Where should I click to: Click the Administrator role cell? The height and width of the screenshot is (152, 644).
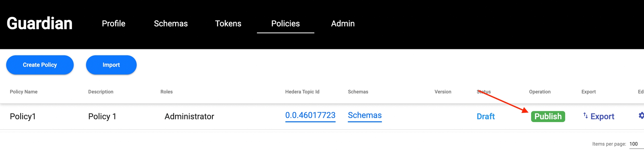(189, 116)
